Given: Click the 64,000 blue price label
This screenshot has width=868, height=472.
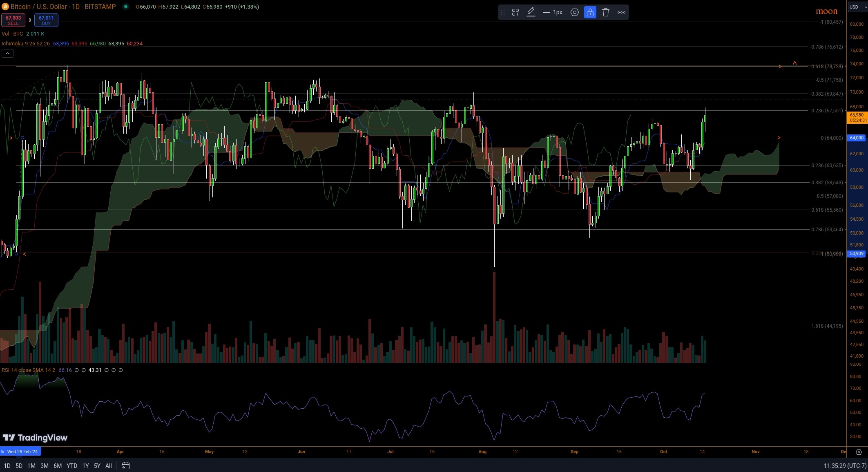Looking at the screenshot, I should coord(857,138).
